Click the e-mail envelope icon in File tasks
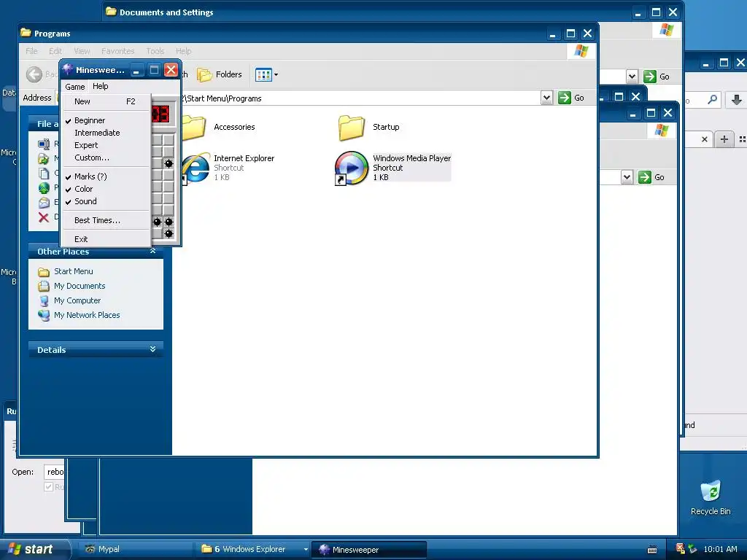The width and height of the screenshot is (747, 560). (44, 203)
